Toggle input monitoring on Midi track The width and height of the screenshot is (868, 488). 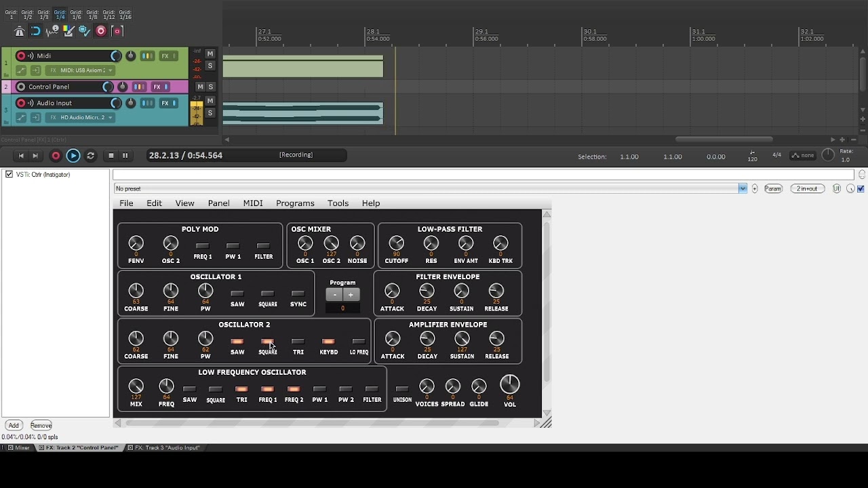click(31, 56)
